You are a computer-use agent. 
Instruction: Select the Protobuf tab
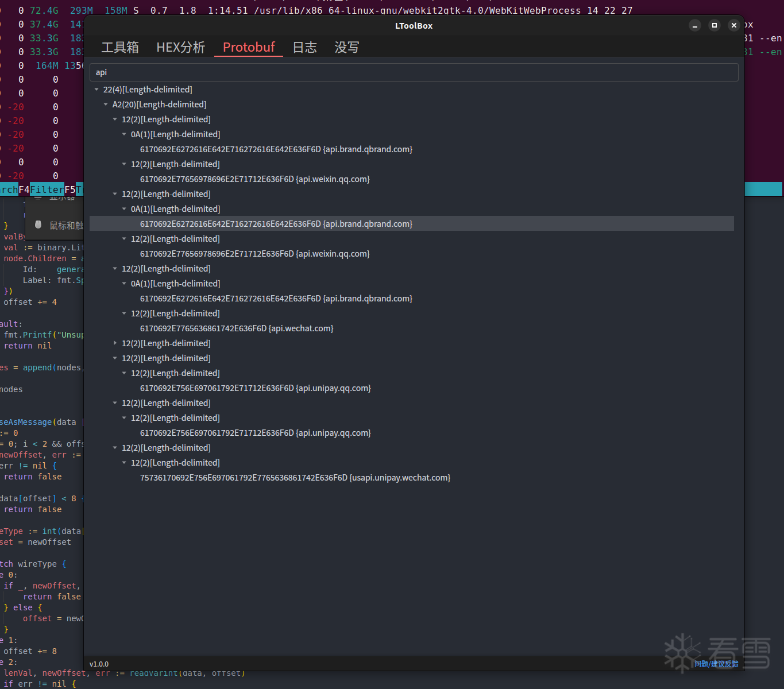coord(249,47)
